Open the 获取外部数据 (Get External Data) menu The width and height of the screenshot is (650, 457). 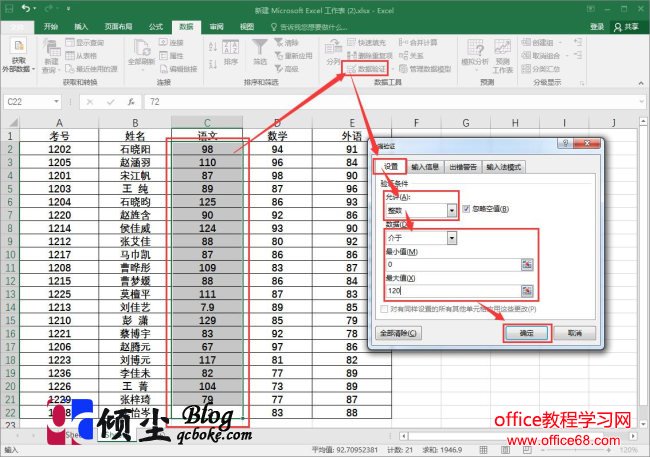(x=18, y=56)
